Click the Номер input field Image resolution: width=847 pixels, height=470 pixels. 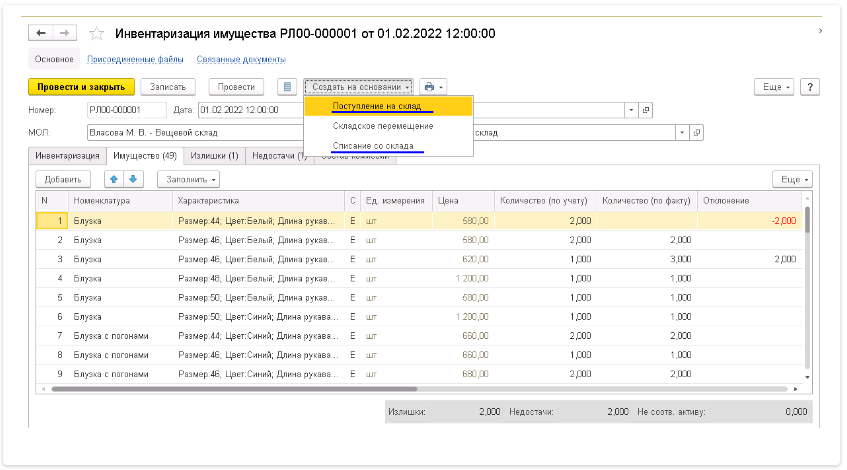tap(126, 110)
